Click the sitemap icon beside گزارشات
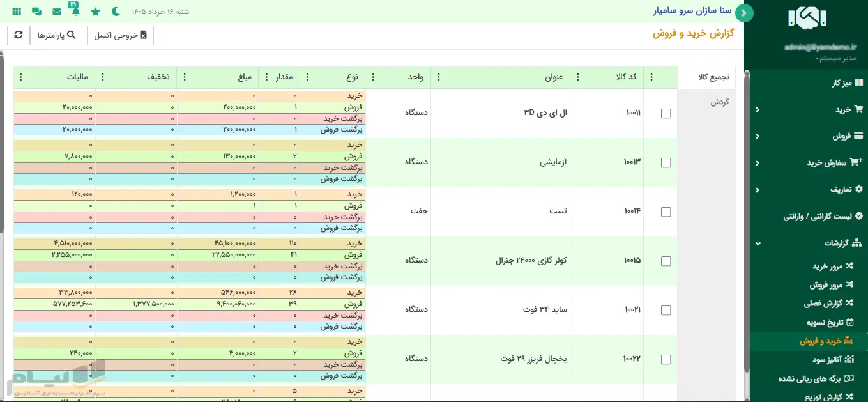Screen dimensions: 868x402 tap(858, 244)
